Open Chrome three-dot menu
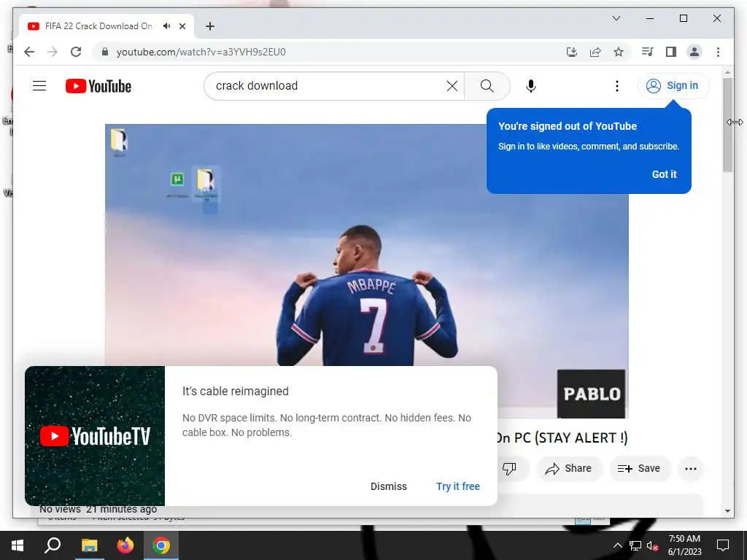Screen dimensions: 747x560 tap(718, 52)
